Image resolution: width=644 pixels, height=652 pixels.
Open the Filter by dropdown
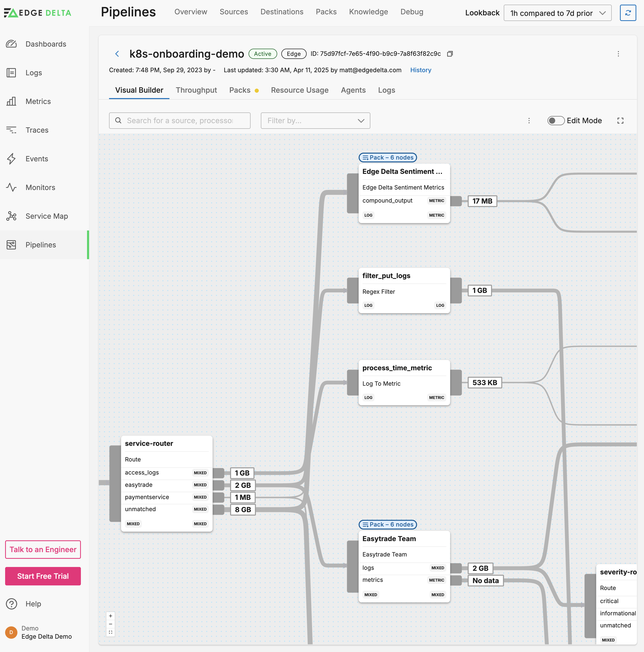pos(315,120)
